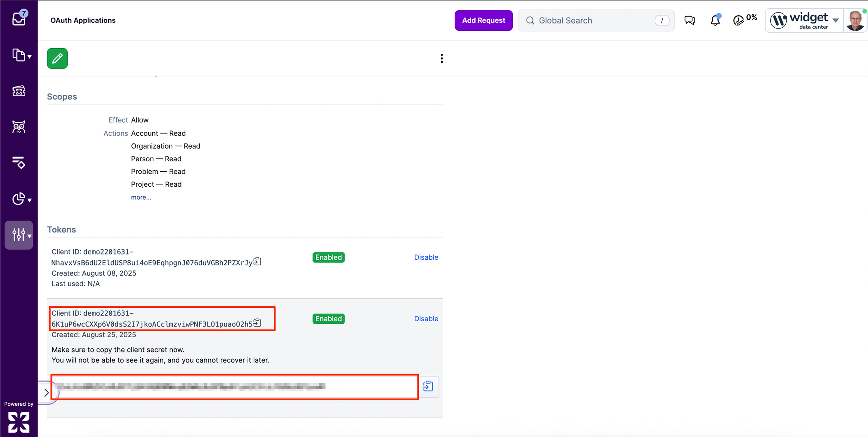Click the Enabled badge on first token

coord(328,257)
